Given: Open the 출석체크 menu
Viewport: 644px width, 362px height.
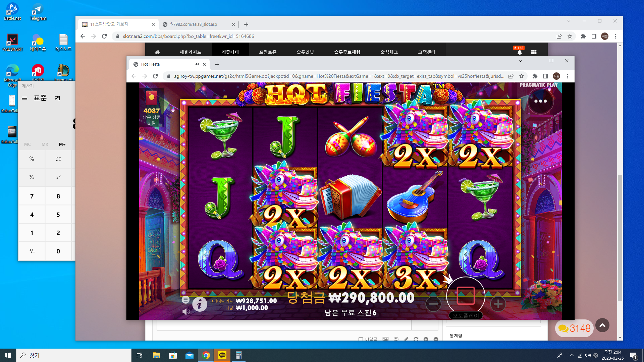Looking at the screenshot, I should point(389,52).
